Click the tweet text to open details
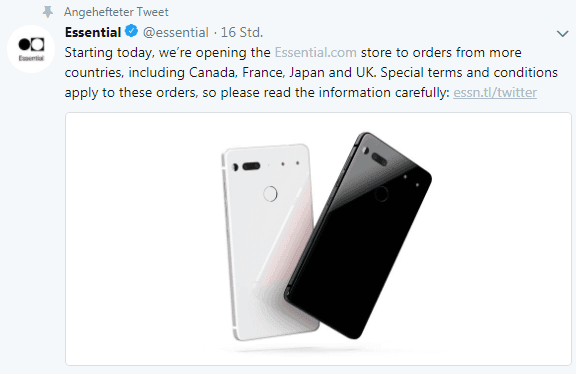Viewport: 576px width, 374px height. pos(311,72)
